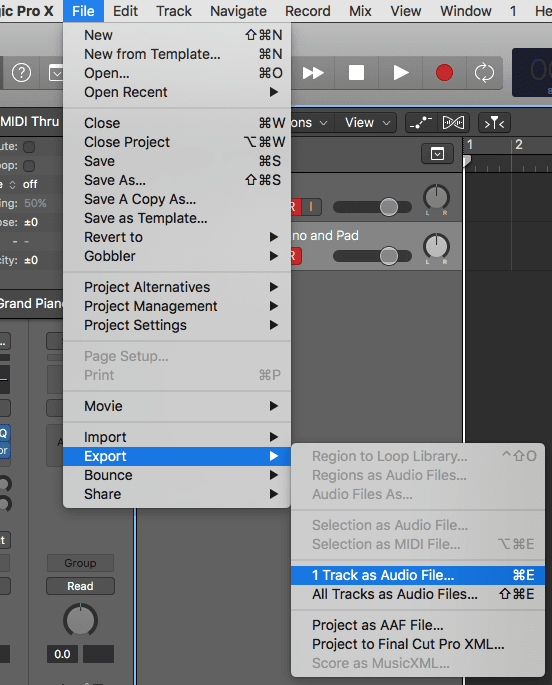The image size is (552, 685).
Task: Click the Piano and Pad track volume slider
Action: point(372,256)
